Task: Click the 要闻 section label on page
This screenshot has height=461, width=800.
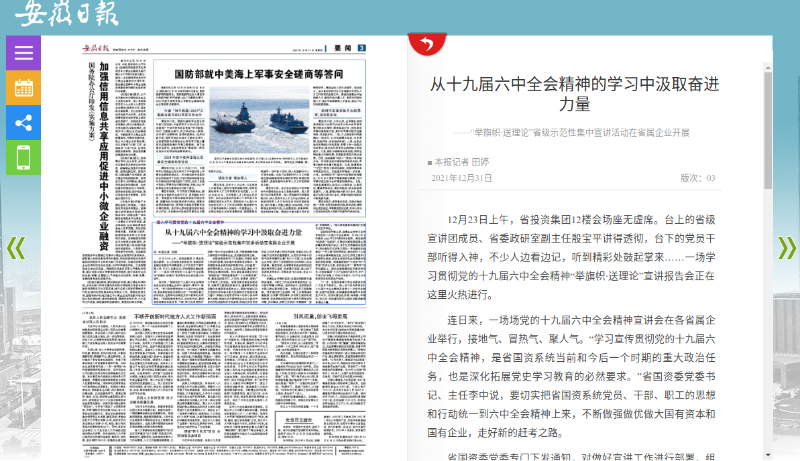Action: coord(343,48)
